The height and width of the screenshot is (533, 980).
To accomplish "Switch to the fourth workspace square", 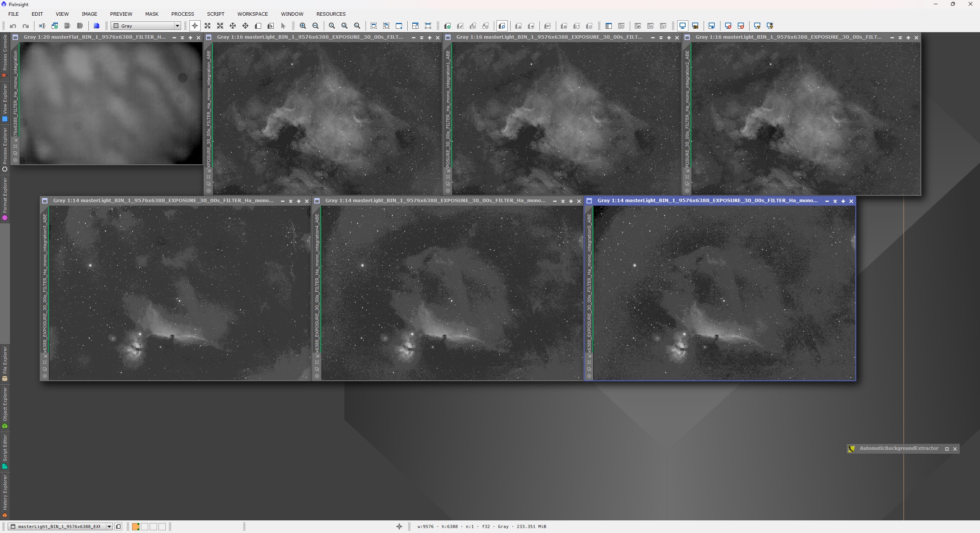I will pyautogui.click(x=162, y=526).
